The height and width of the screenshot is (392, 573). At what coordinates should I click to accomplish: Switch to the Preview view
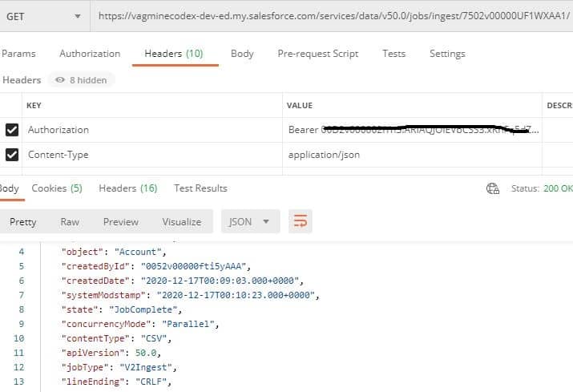coord(121,222)
